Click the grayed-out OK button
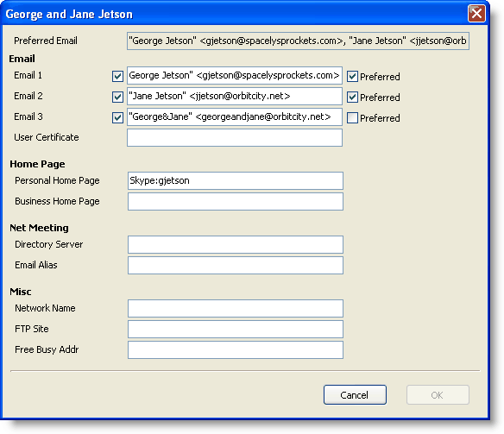504x434 pixels. coord(438,395)
